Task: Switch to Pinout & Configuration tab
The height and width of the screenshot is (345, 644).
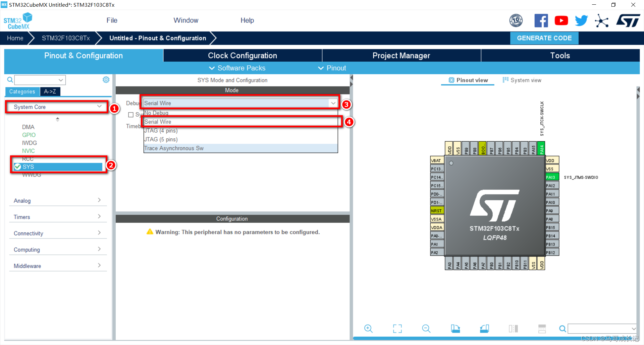Action: click(x=84, y=56)
